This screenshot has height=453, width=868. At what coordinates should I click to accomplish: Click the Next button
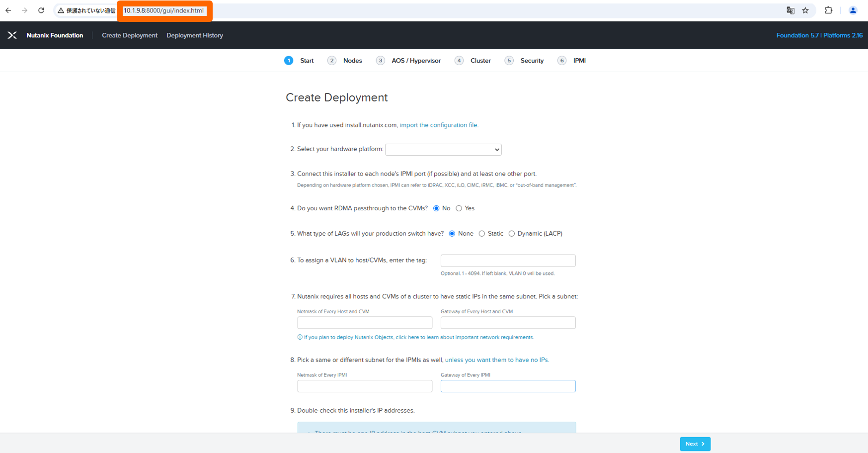click(x=695, y=444)
